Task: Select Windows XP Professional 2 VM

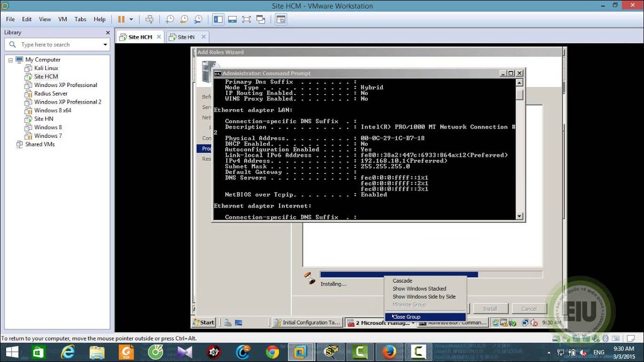Action: [x=67, y=102]
